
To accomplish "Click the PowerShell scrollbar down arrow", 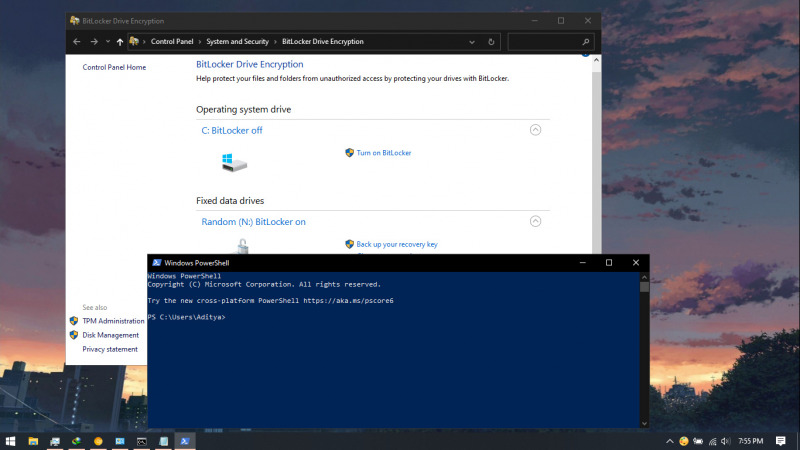I will [644, 423].
